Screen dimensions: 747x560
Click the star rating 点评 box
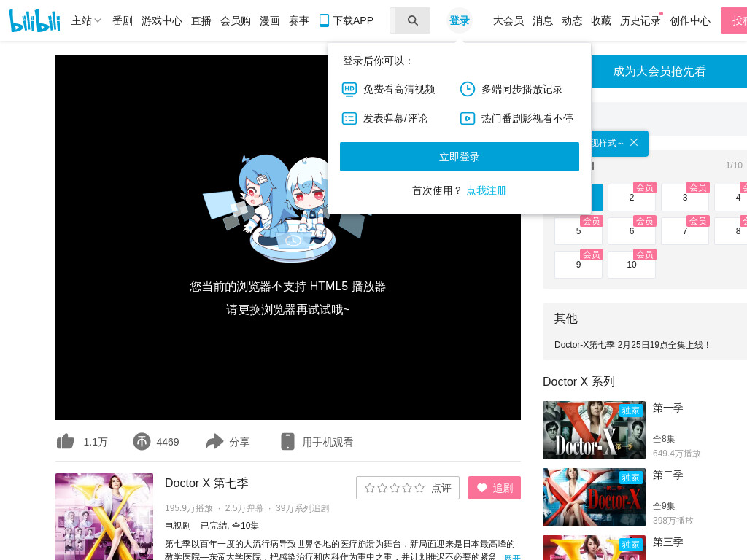coord(408,488)
